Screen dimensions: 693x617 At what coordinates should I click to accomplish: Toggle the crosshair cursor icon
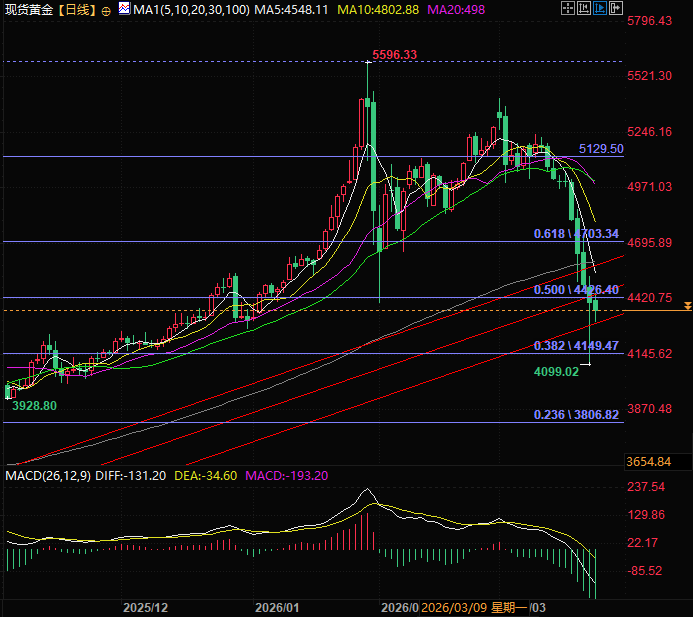[568, 8]
